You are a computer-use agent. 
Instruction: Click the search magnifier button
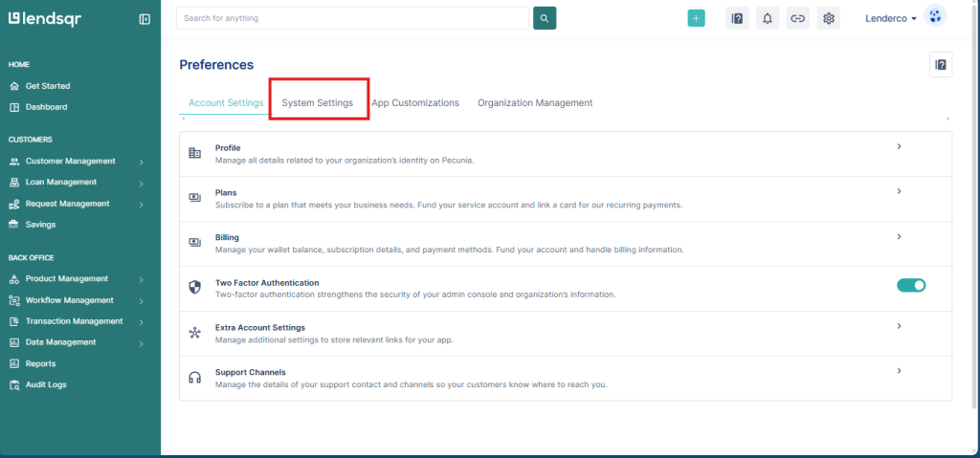point(545,18)
